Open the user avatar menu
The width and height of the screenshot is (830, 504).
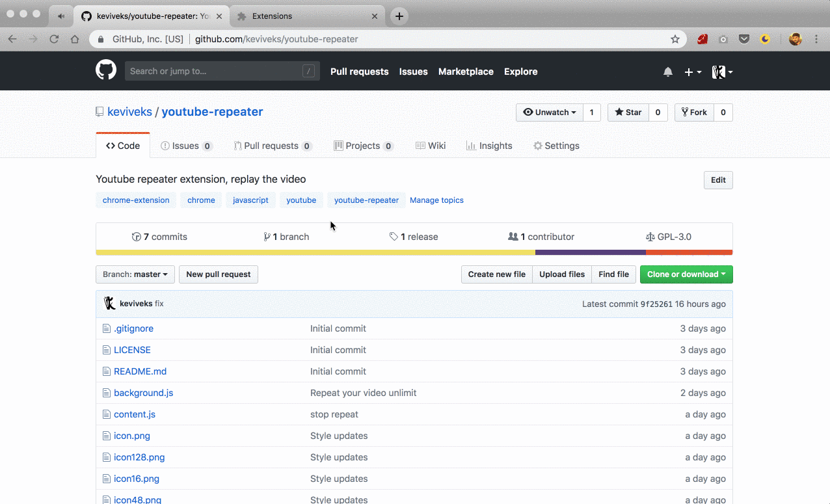click(722, 72)
